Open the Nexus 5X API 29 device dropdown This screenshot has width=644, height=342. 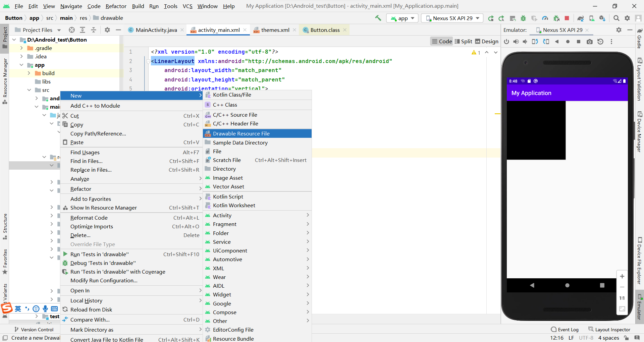[x=452, y=18]
